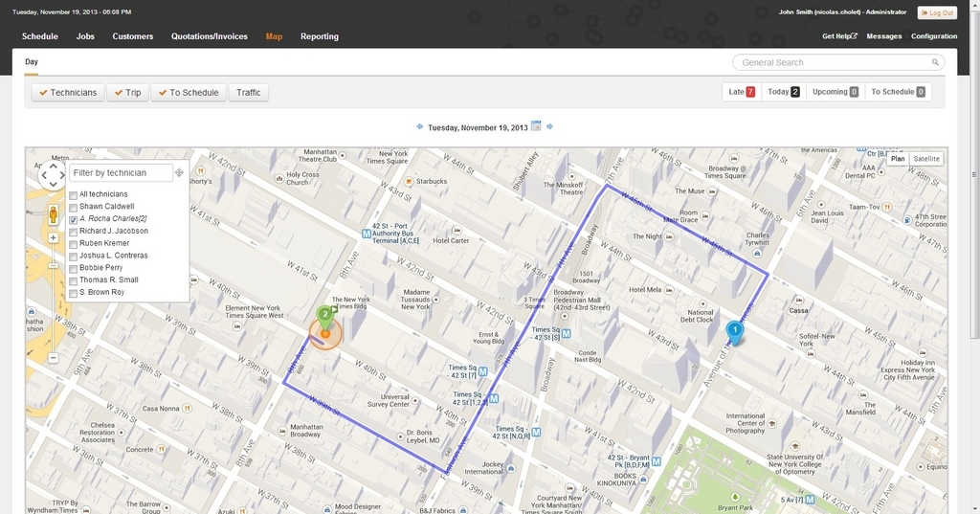Zoom in with the plus button

pos(54,237)
